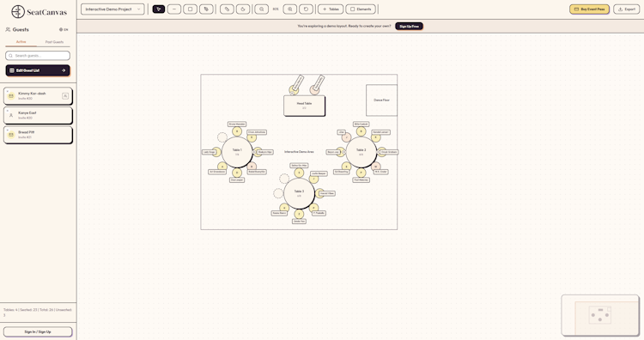644x340 pixels.
Task: Click the zoom out magnifier icon
Action: 261,9
